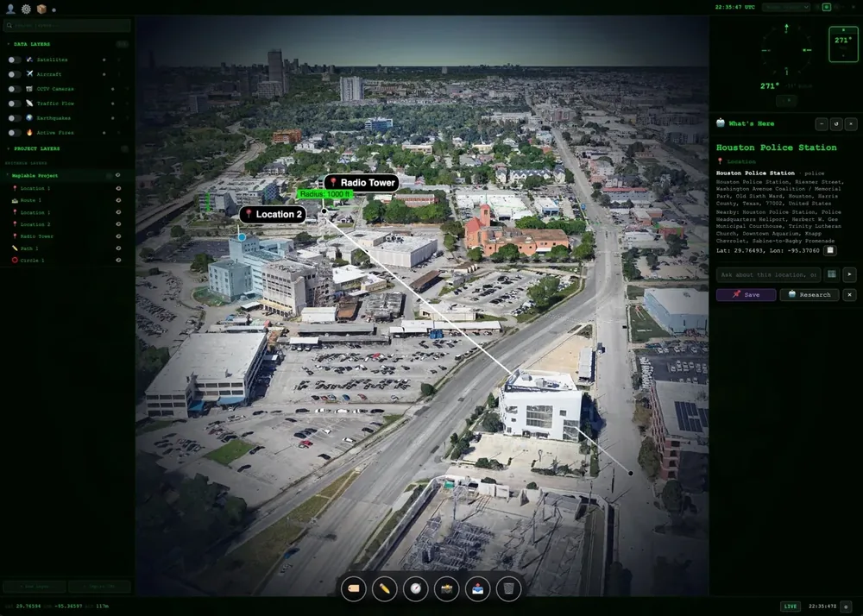
Task: Hide the Path 1 layer
Action: 117,248
